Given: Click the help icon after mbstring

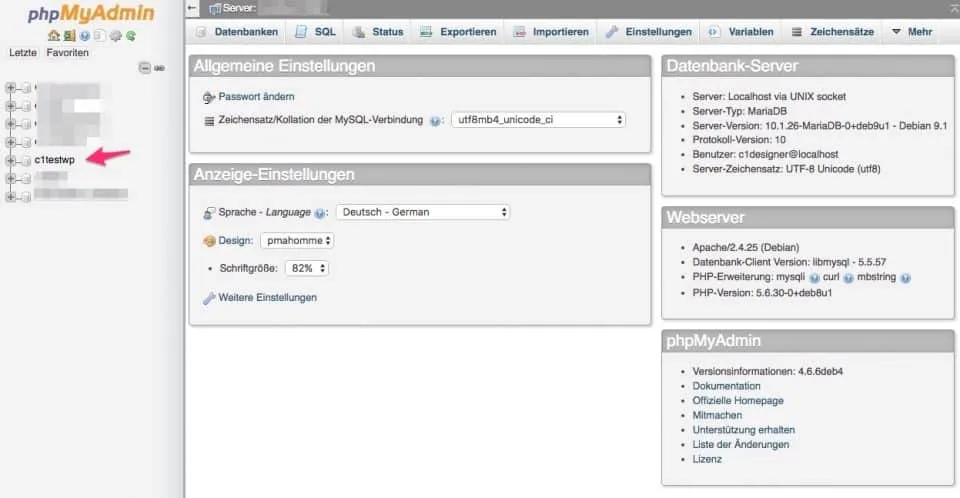Looking at the screenshot, I should [905, 277].
